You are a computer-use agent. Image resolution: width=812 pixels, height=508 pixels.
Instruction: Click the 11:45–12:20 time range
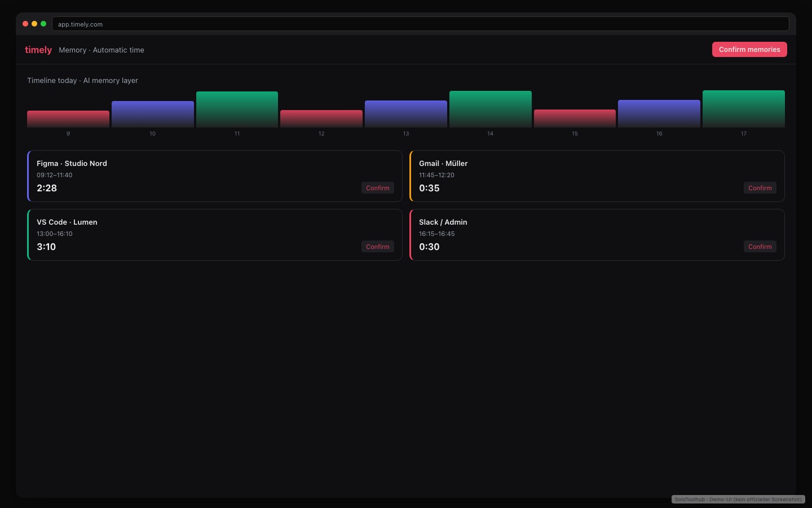tap(436, 175)
